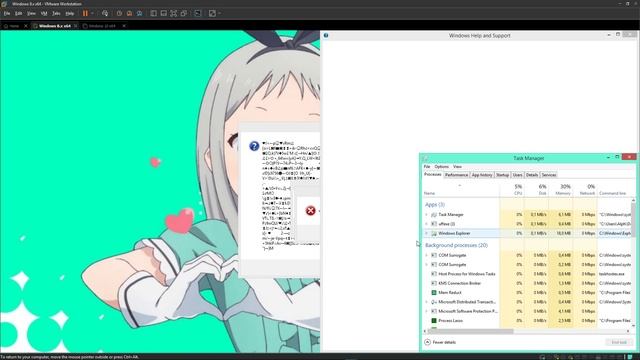Open Task Manager File menu
This screenshot has height=360, width=640.
coord(427,167)
